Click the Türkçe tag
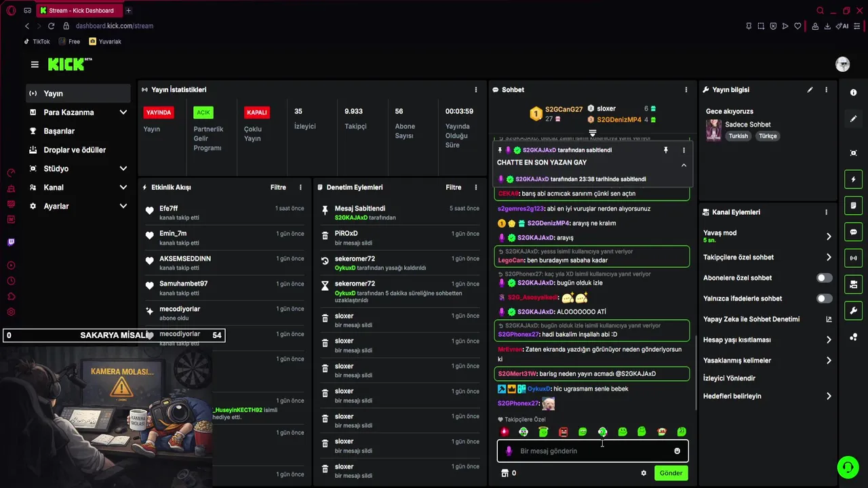This screenshot has height=488, width=868. pos(768,136)
